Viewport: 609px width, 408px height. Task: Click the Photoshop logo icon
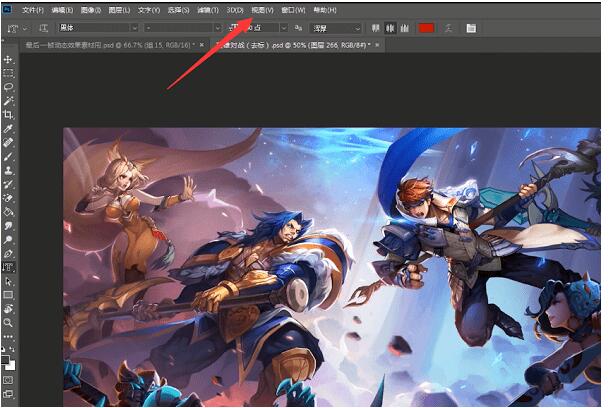pyautogui.click(x=7, y=9)
